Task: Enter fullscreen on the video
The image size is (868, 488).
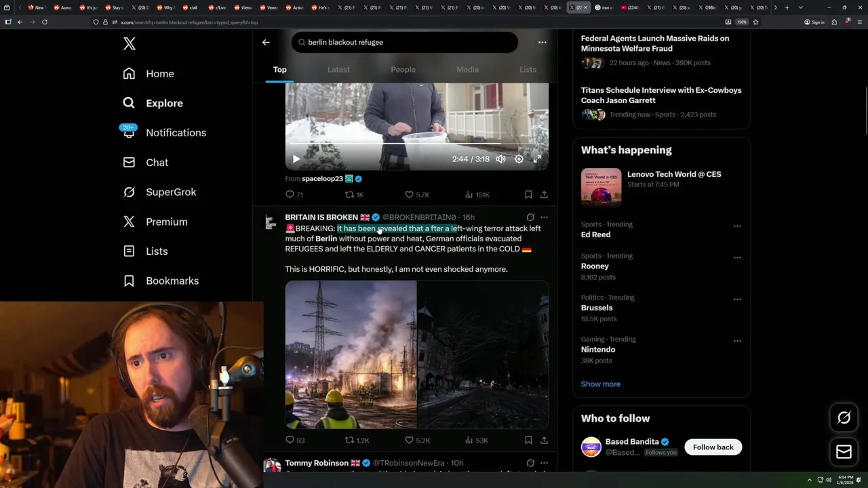Action: pyautogui.click(x=537, y=159)
